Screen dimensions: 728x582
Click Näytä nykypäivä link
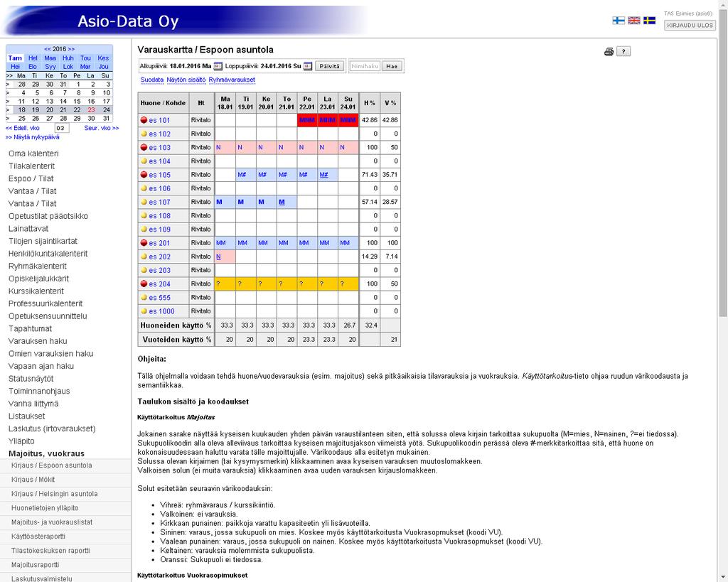tap(33, 137)
